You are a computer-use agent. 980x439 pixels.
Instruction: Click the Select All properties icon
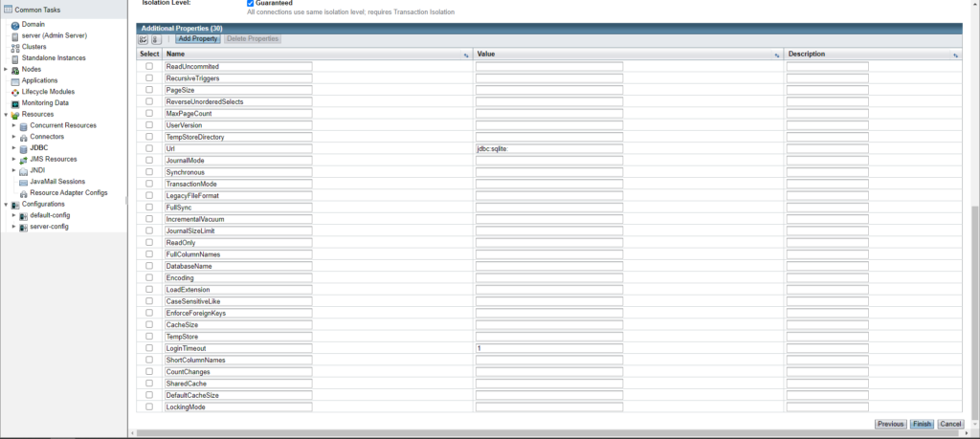click(x=144, y=38)
